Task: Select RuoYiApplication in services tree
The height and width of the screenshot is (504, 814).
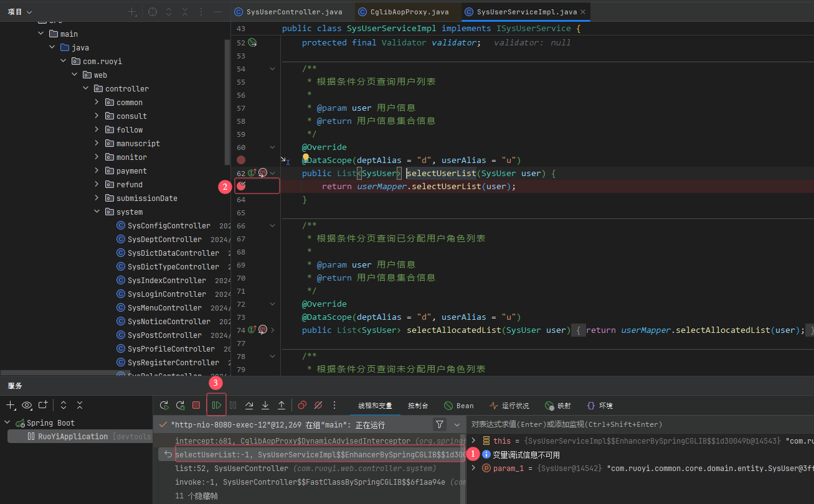Action: pyautogui.click(x=80, y=437)
